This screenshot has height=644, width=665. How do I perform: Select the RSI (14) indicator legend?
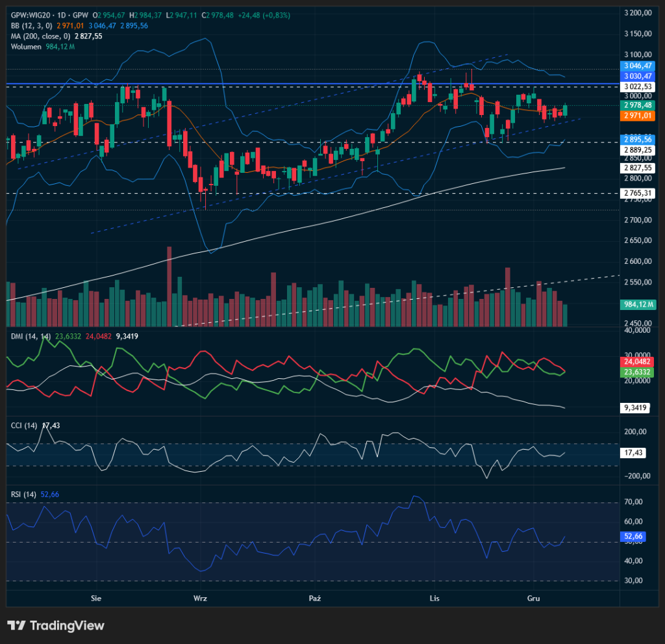tap(23, 494)
